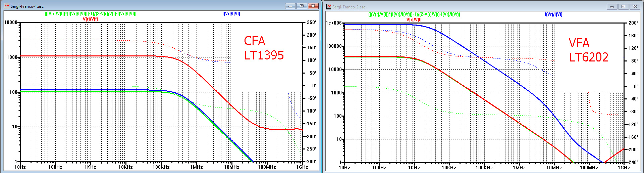Click blue I(Vr)/I(Vf) trace label in Sergi-Franco-2 window
Viewport: 644px width, 173px height.
click(x=553, y=14)
